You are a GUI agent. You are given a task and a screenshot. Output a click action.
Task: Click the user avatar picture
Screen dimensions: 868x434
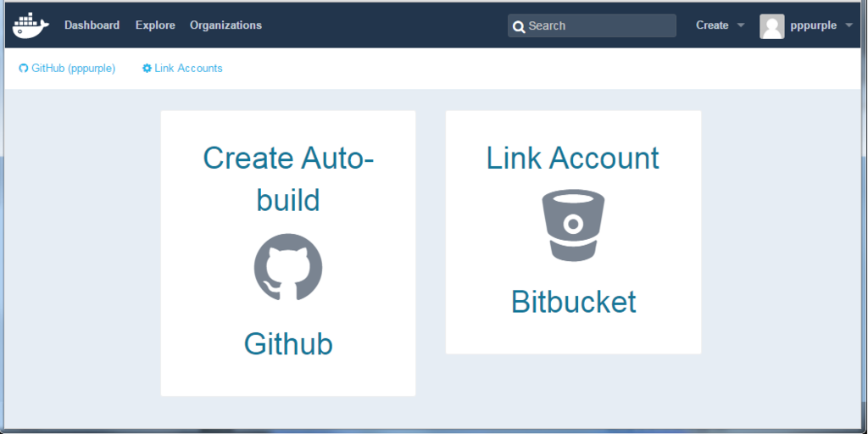pyautogui.click(x=771, y=26)
